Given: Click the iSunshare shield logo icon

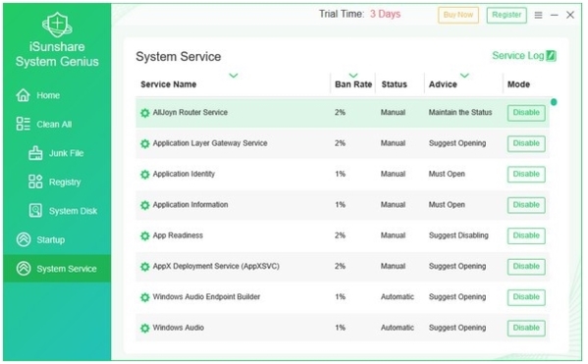Looking at the screenshot, I should pyautogui.click(x=57, y=25).
